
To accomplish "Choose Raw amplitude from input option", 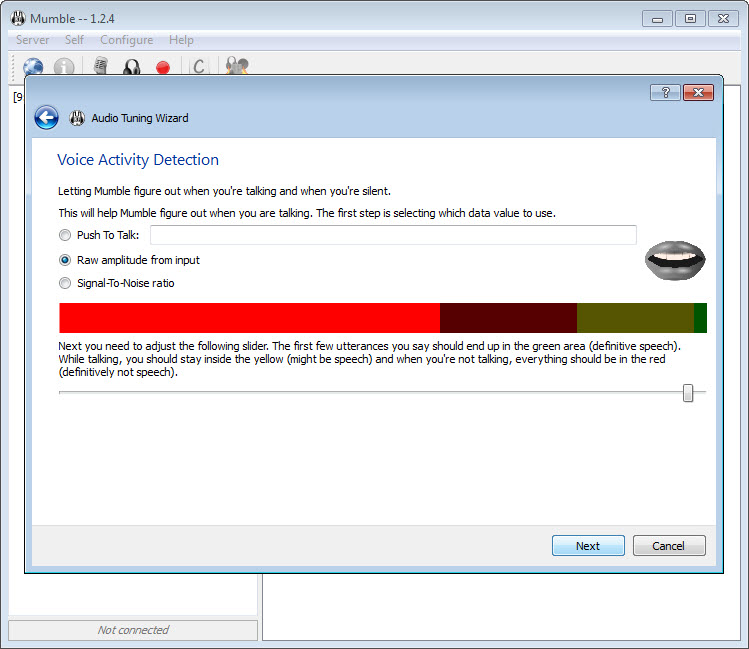I will (66, 260).
